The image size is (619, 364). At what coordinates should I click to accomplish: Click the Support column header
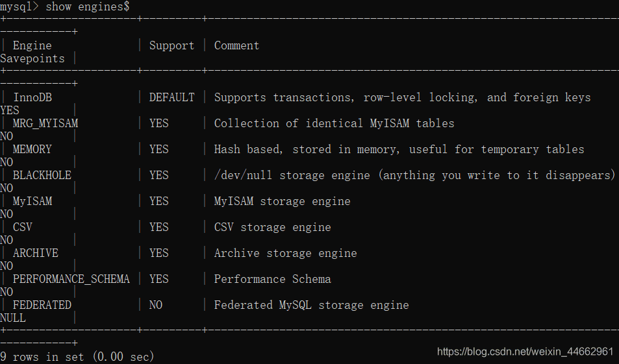coord(171,45)
